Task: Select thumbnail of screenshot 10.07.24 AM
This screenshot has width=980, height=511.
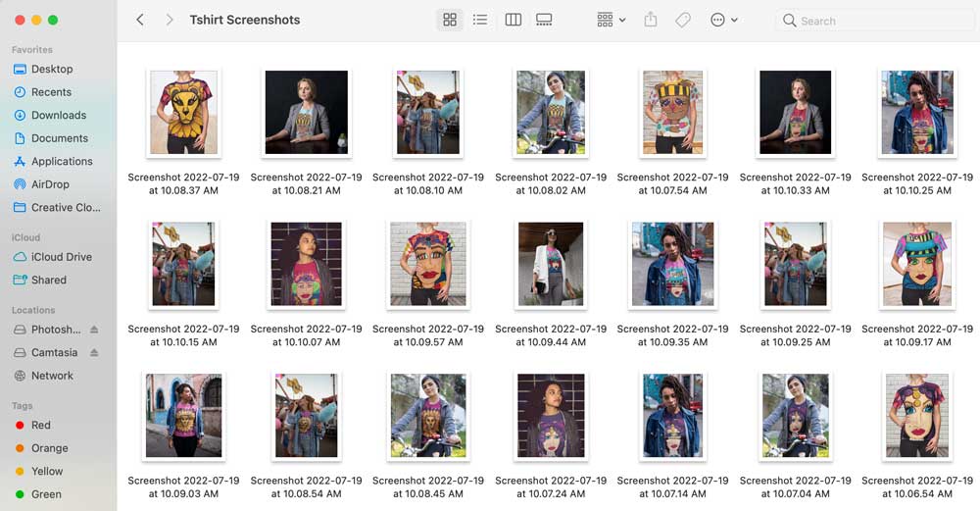Action: [x=551, y=416]
